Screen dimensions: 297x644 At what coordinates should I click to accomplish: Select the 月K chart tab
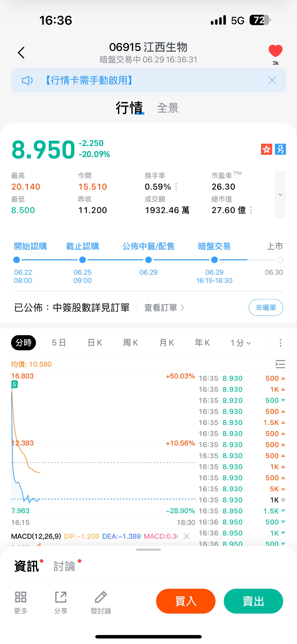point(167,343)
